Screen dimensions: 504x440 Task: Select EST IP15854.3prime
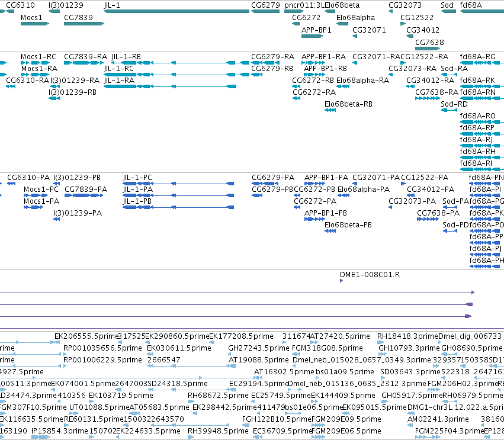tap(59, 431)
